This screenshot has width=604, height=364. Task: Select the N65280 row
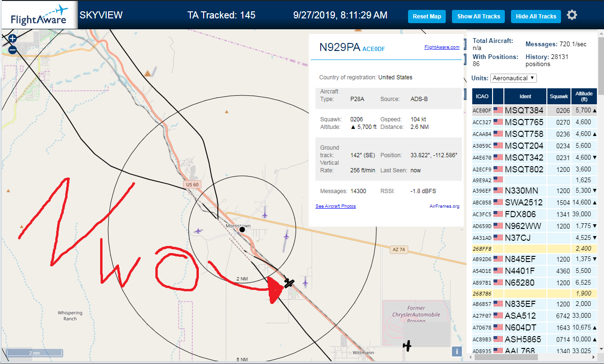535,283
